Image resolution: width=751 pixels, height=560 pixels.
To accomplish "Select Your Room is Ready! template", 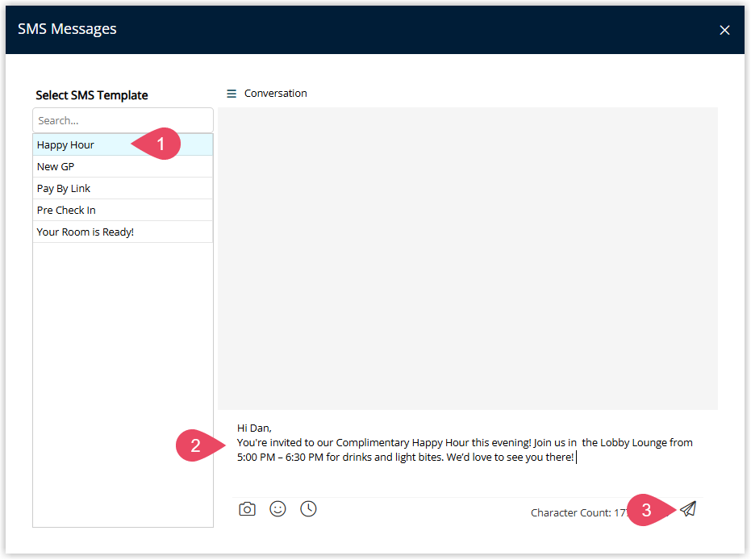I will (x=123, y=232).
